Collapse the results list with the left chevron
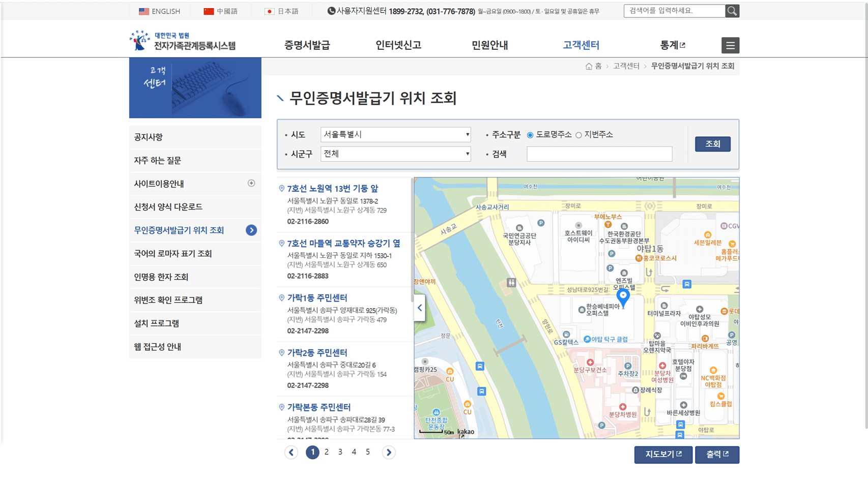The height and width of the screenshot is (481, 868). pos(420,308)
